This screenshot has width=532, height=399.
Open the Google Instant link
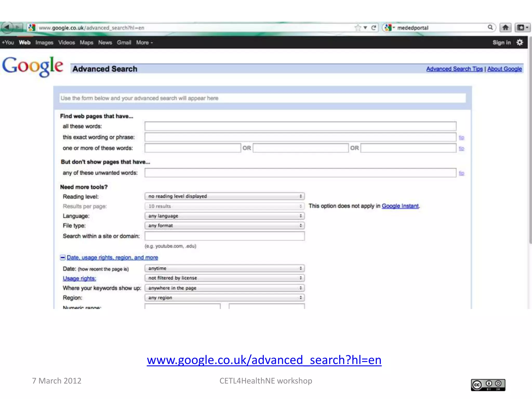click(400, 206)
